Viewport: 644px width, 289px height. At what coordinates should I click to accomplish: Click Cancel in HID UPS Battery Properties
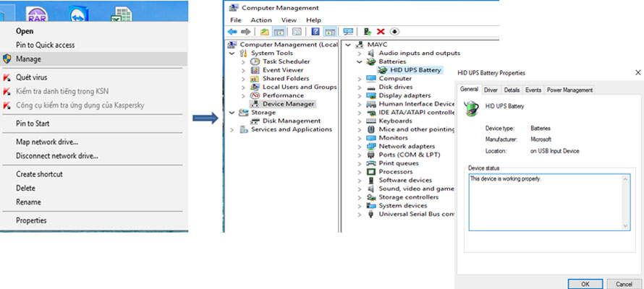point(624,284)
